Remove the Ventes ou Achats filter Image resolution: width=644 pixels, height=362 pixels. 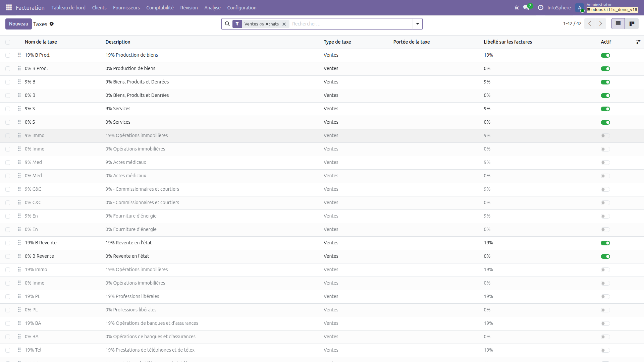pos(284,24)
